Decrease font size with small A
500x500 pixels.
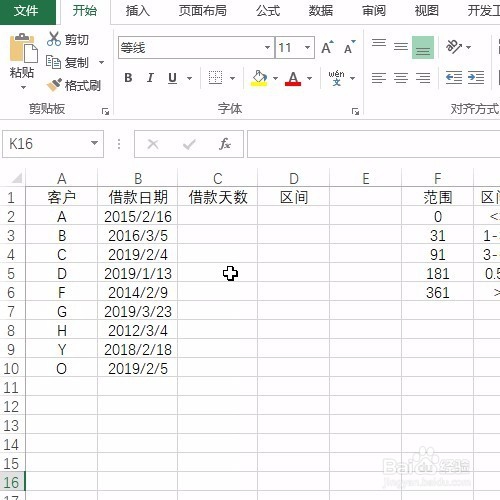tap(349, 47)
